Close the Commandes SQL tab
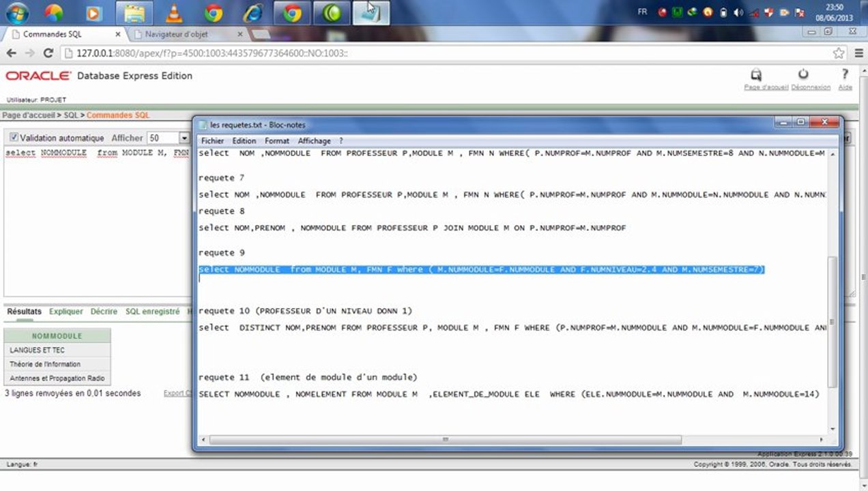868x491 pixels. [x=118, y=33]
